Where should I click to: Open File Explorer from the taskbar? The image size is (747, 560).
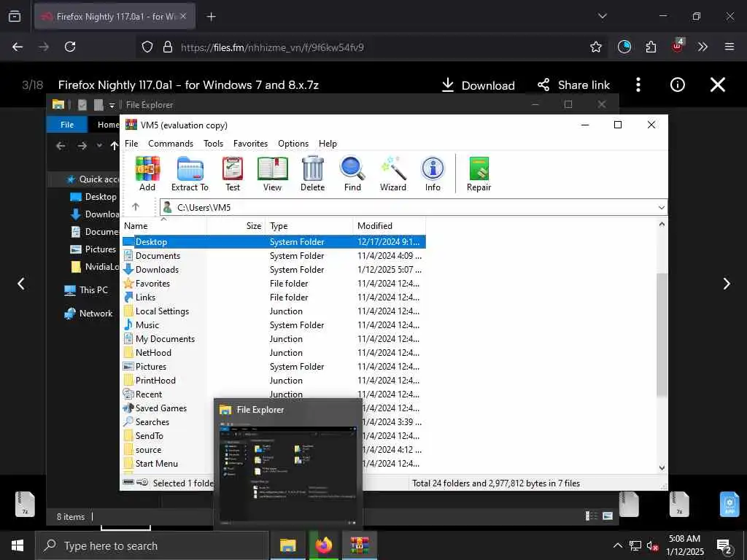(287, 545)
